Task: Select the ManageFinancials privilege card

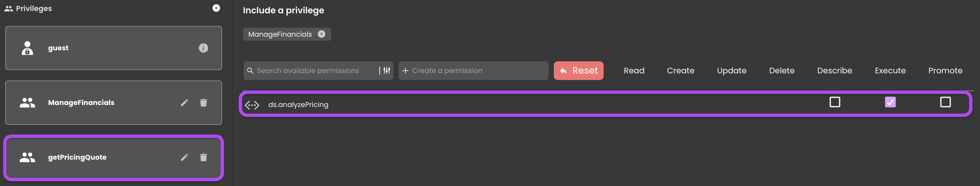Action: pos(114,102)
